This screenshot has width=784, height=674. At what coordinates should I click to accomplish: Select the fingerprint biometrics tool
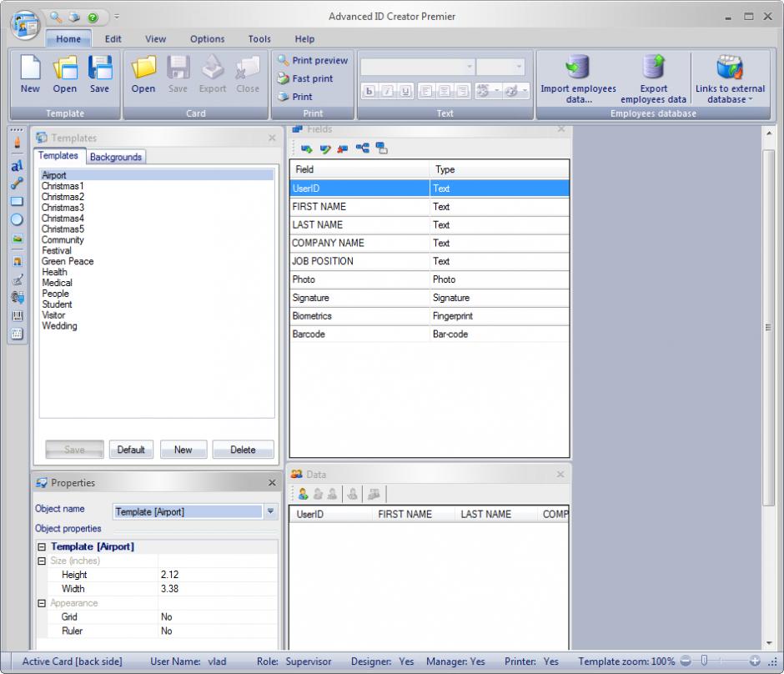click(x=17, y=298)
